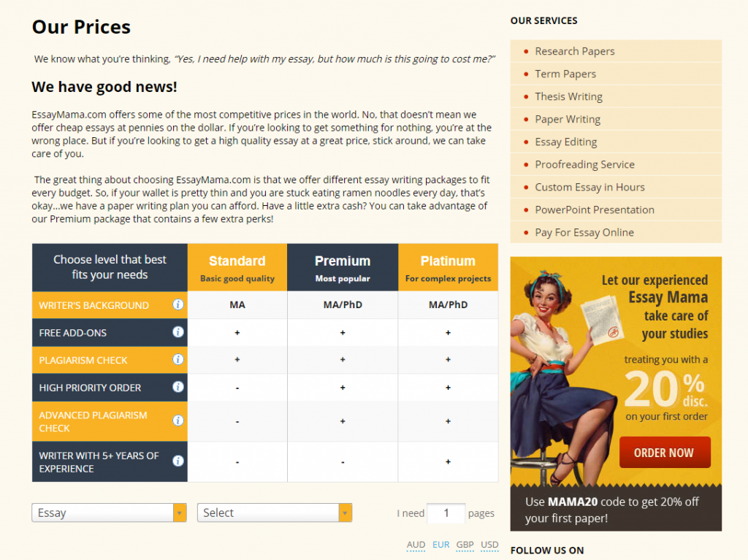Viewport: 748px width, 560px height.
Task: Click info icon beside Plagiarism Check
Action: (178, 359)
